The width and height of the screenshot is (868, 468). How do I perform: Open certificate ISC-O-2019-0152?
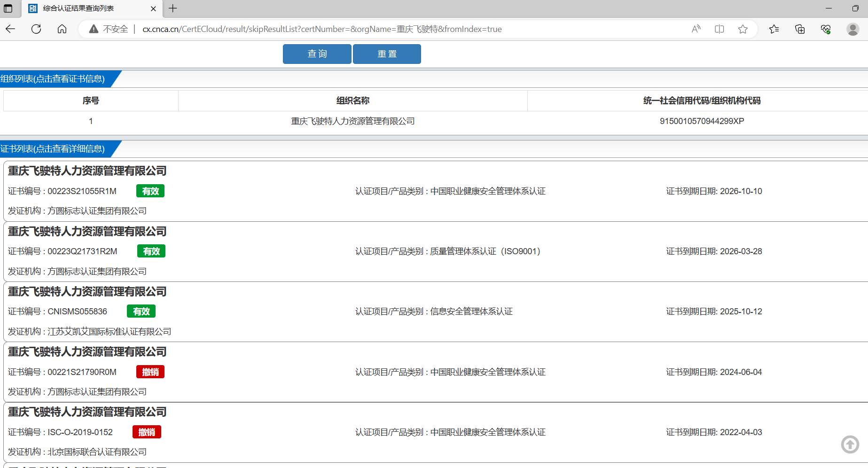[x=80, y=432]
